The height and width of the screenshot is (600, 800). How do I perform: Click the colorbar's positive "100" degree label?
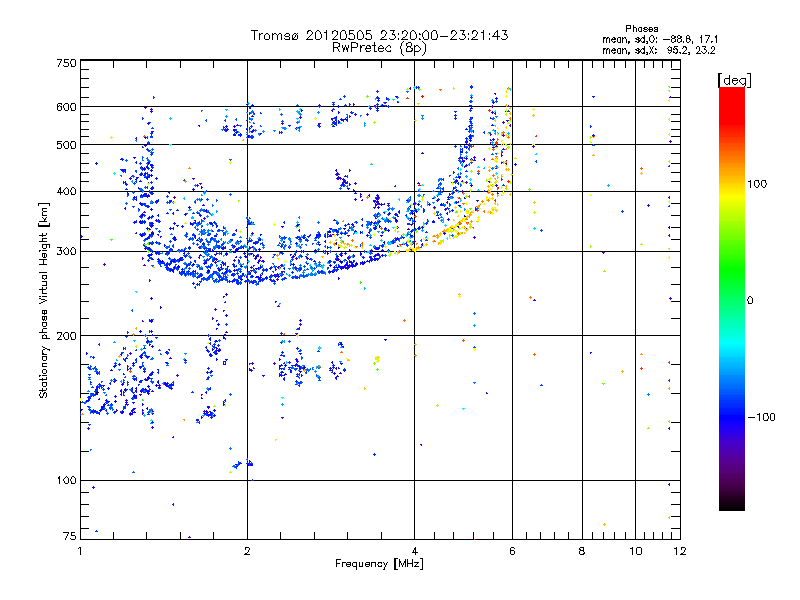coord(757,184)
